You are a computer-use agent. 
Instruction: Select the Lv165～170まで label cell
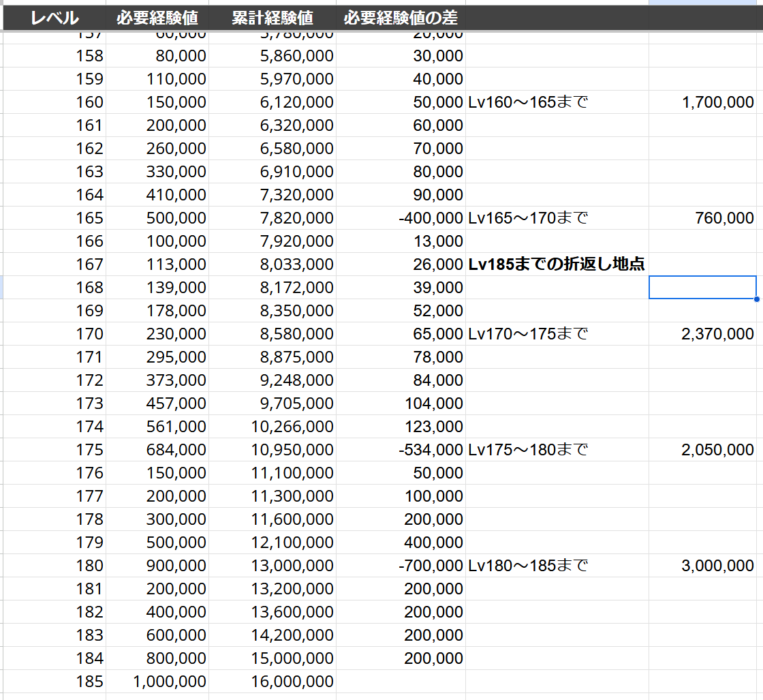point(557,218)
